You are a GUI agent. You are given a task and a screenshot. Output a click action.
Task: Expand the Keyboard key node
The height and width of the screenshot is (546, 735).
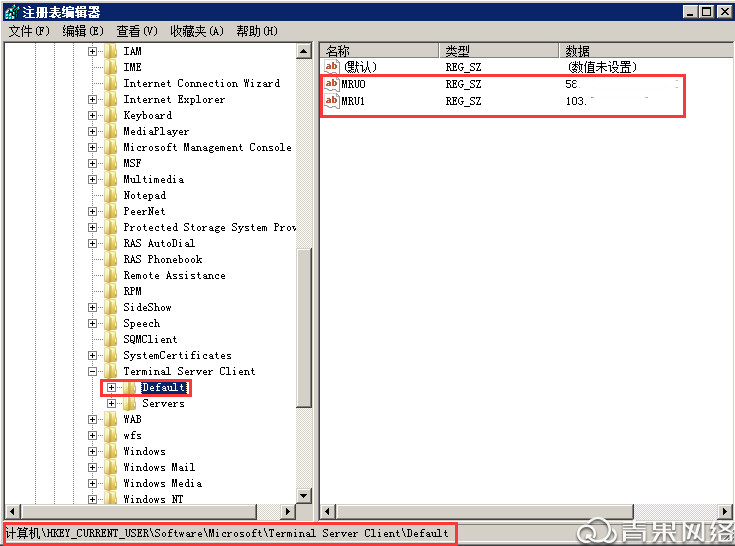92,115
